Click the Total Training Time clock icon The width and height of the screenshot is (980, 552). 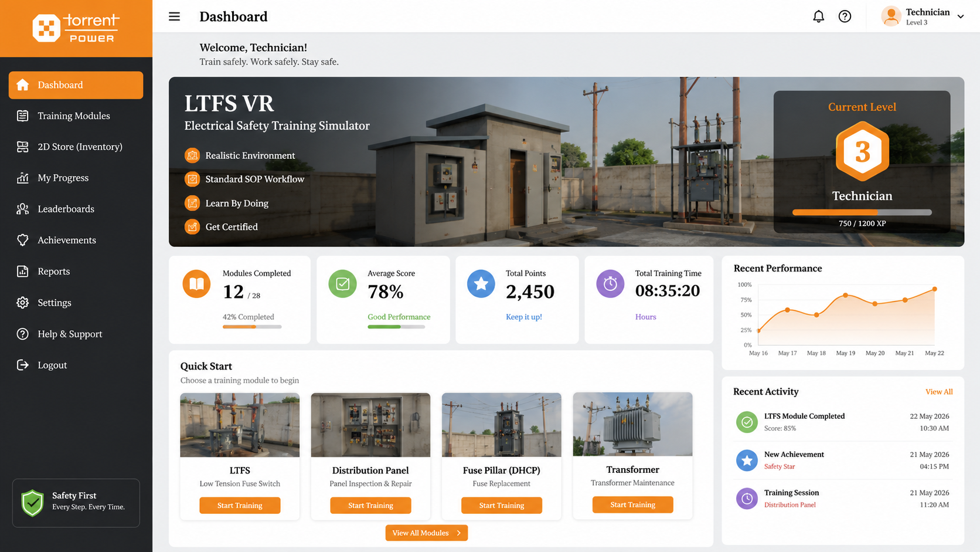pyautogui.click(x=610, y=284)
